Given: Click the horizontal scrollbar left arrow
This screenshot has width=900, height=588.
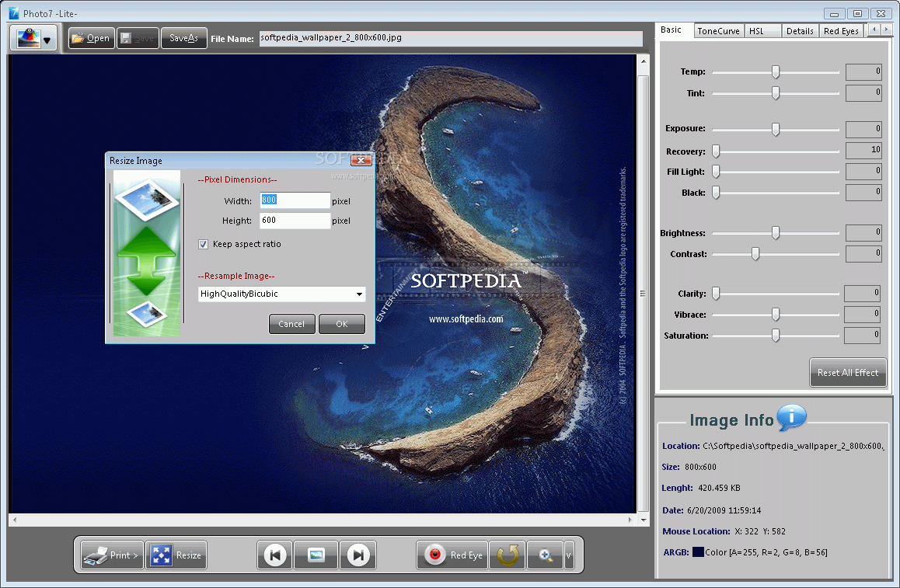Looking at the screenshot, I should [14, 520].
